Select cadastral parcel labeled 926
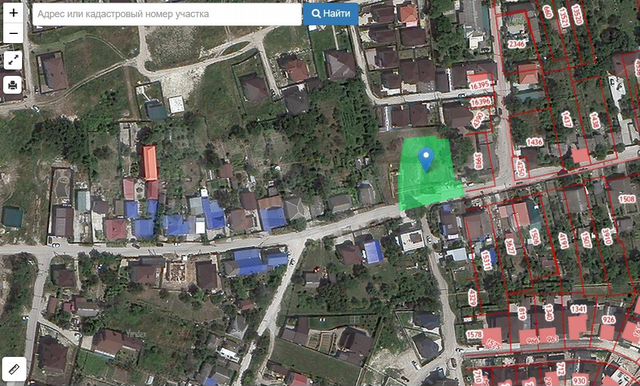This screenshot has height=386, width=640. (x=608, y=319)
